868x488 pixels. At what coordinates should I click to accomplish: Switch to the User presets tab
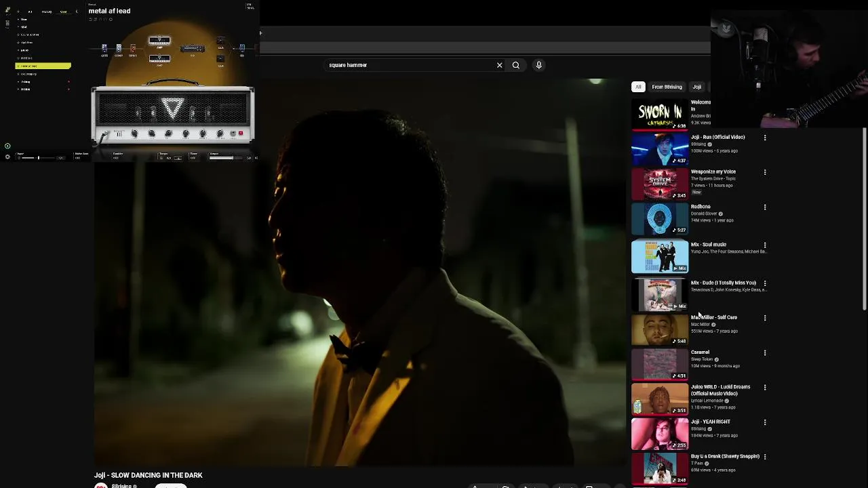pos(64,12)
